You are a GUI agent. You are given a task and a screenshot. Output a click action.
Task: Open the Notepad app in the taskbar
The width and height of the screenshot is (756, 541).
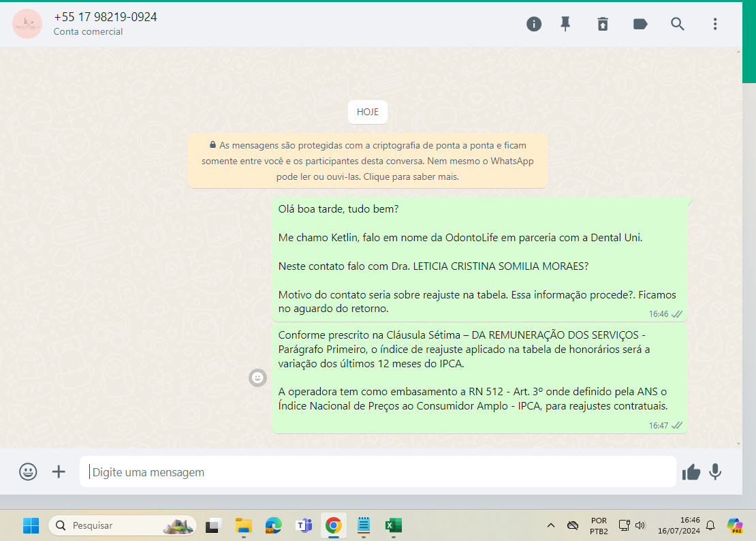pos(364,525)
